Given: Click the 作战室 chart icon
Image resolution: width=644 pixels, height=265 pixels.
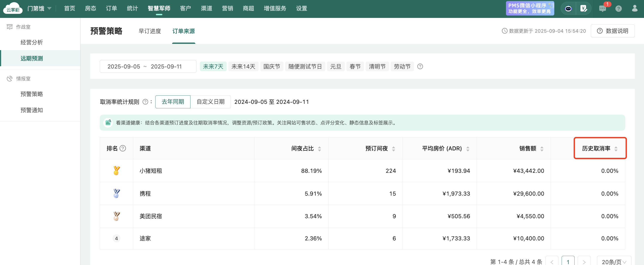Looking at the screenshot, I should (x=9, y=27).
